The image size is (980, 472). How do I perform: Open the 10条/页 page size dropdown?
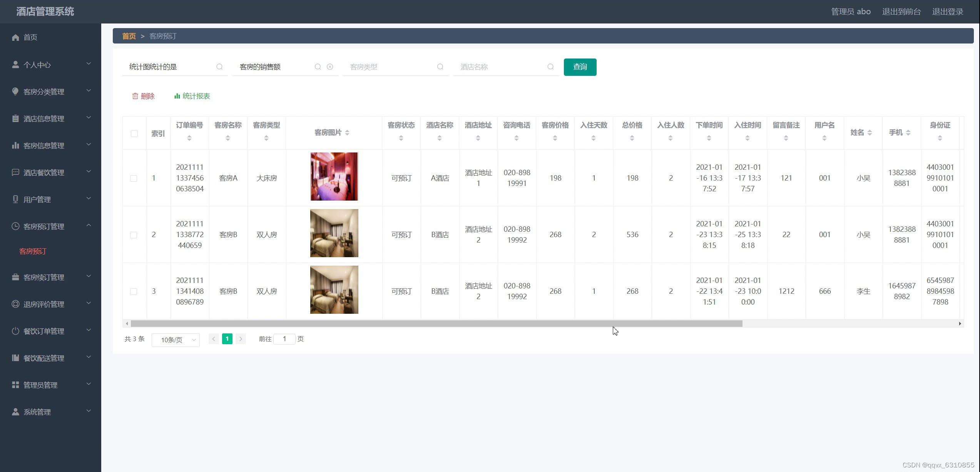tap(176, 340)
